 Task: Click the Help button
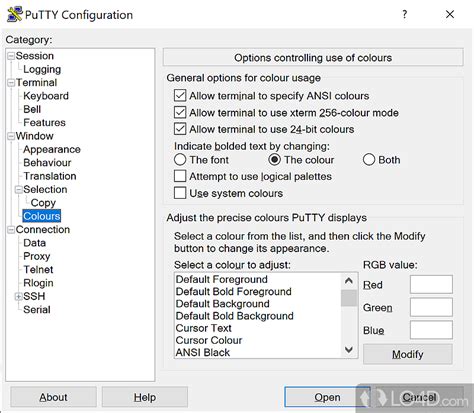click(145, 397)
